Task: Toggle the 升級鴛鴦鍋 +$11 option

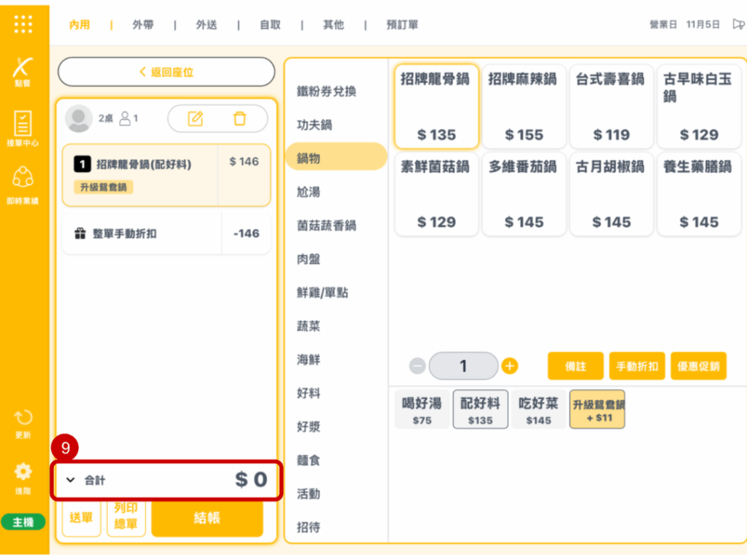Action: tap(597, 410)
